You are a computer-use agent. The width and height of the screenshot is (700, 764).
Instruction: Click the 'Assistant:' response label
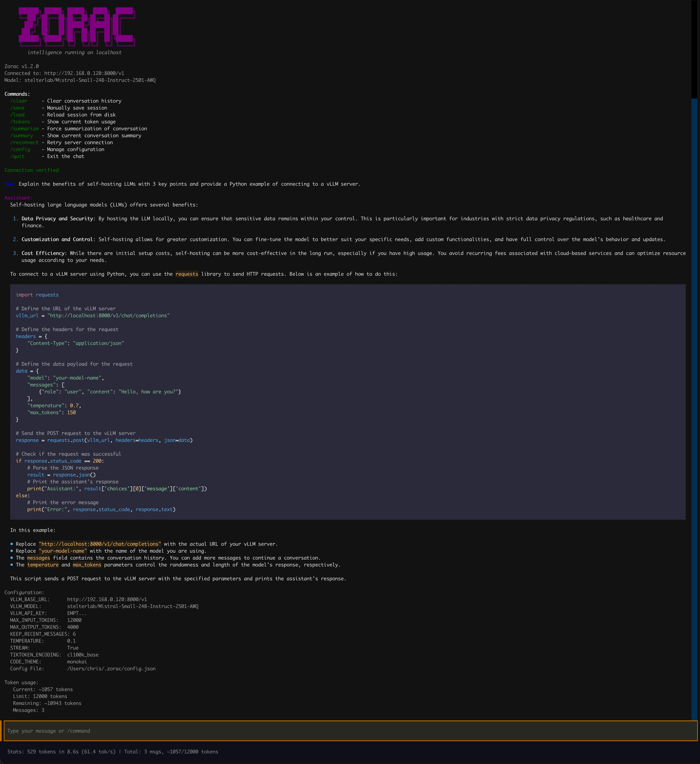[19, 198]
